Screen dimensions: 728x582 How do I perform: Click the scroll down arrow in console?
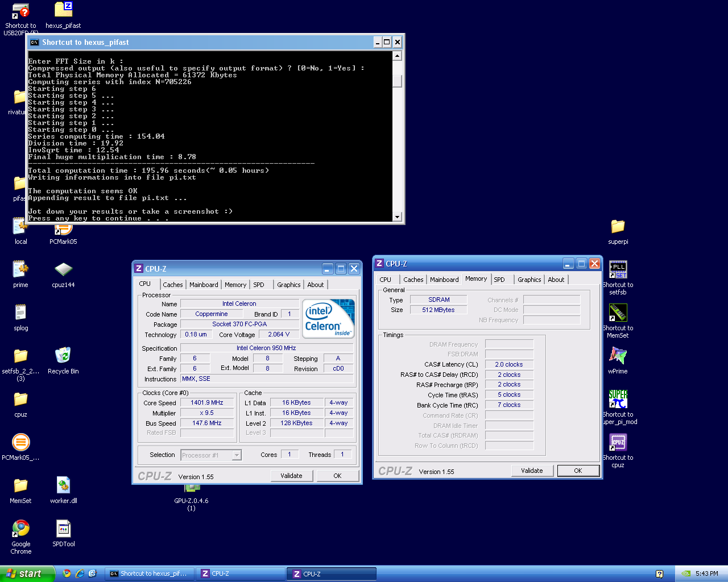(397, 217)
